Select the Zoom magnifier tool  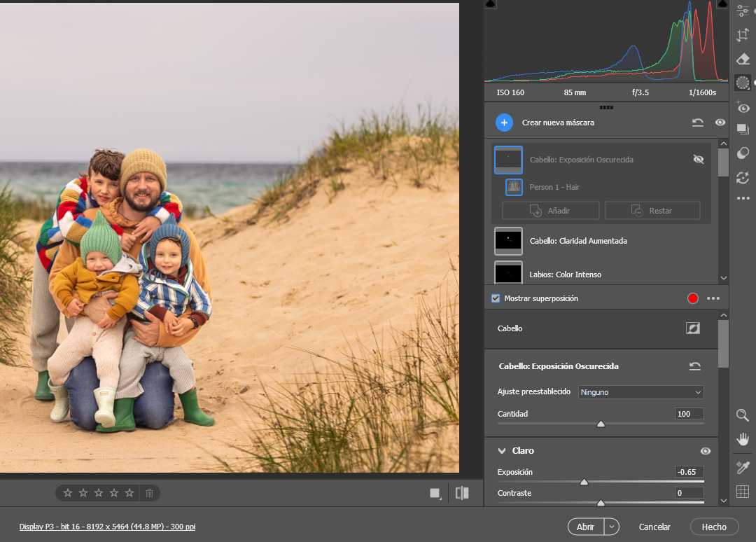click(x=743, y=415)
